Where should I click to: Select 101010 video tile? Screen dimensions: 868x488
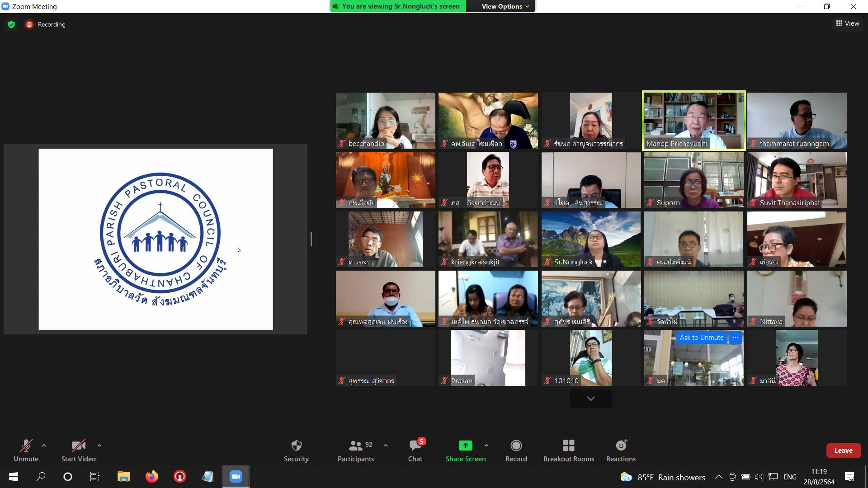[591, 357]
